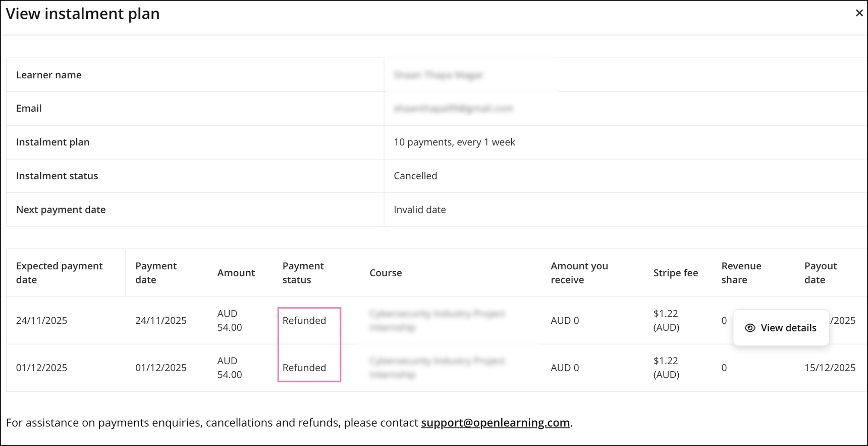868x446 pixels.
Task: Click the Stripe fee column header
Action: [675, 273]
